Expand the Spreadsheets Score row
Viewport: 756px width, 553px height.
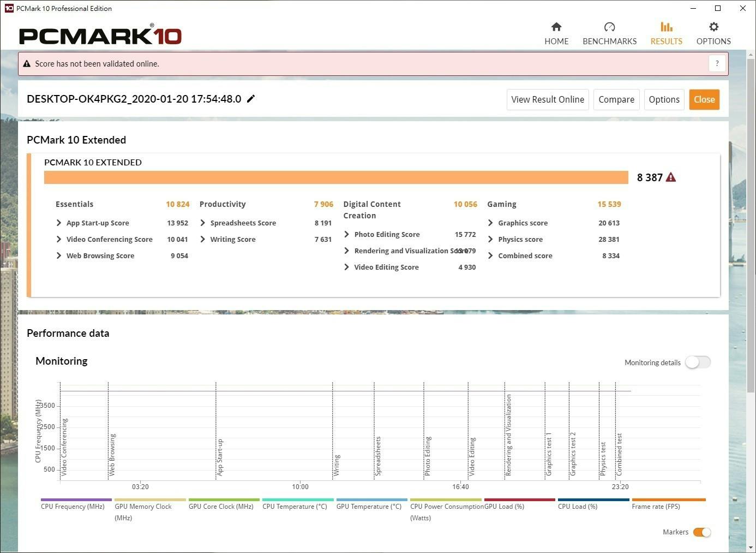(203, 223)
